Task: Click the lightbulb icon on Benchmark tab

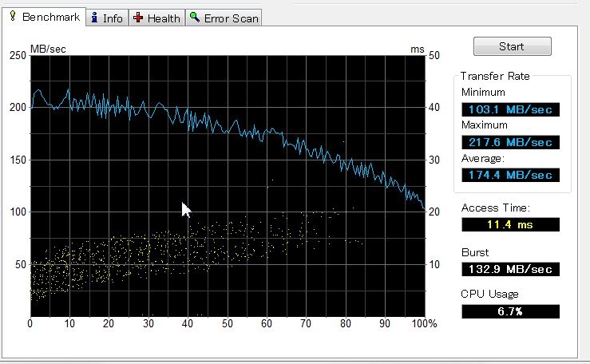Action: click(13, 16)
